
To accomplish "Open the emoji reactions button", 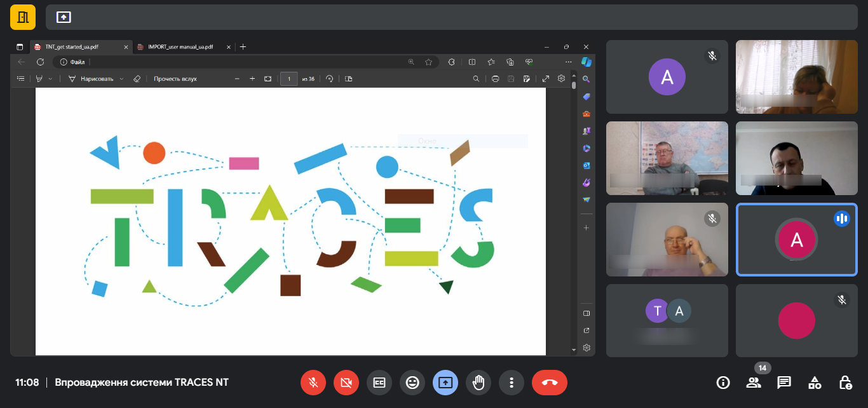I will pos(412,383).
